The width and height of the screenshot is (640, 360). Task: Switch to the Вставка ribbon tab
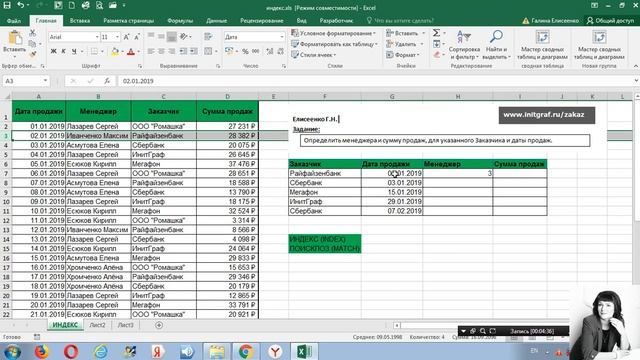click(80, 20)
